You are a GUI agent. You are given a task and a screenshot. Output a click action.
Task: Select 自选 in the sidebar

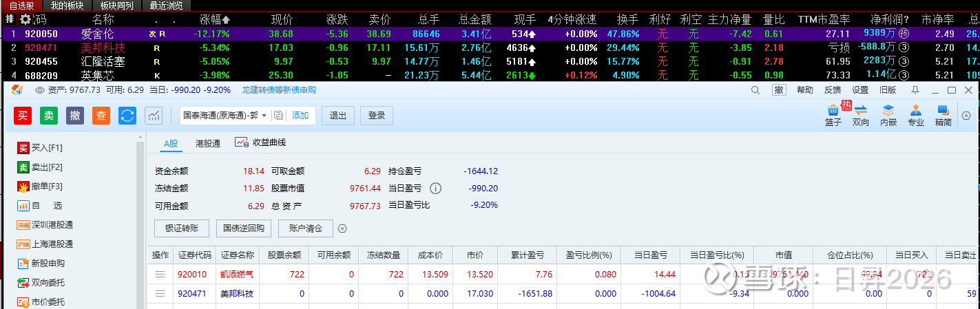40,206
